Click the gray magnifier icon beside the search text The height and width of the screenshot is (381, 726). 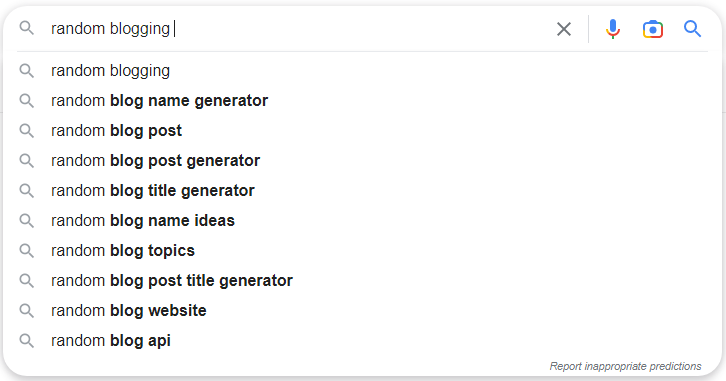click(26, 28)
